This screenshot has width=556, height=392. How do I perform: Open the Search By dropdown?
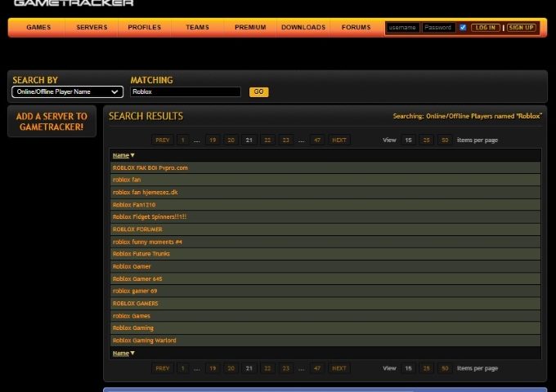pos(67,91)
